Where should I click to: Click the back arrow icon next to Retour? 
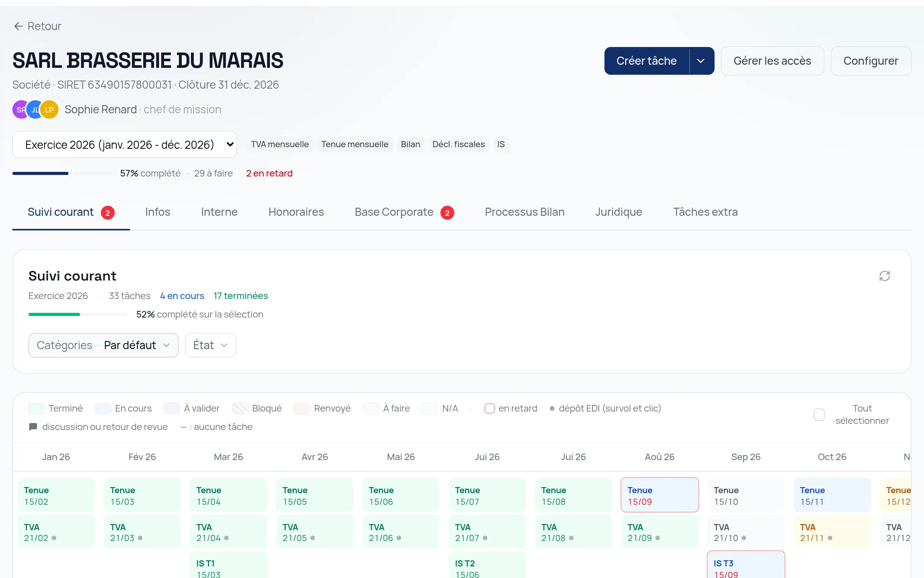18,26
